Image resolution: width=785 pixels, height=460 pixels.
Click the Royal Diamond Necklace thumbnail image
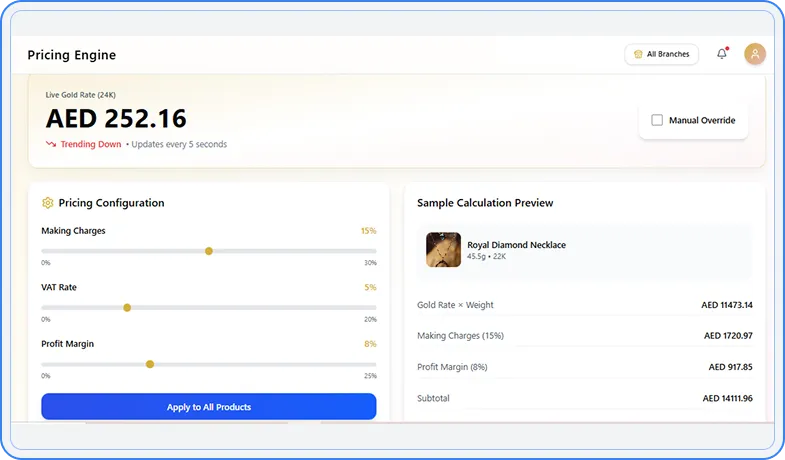tap(443, 249)
